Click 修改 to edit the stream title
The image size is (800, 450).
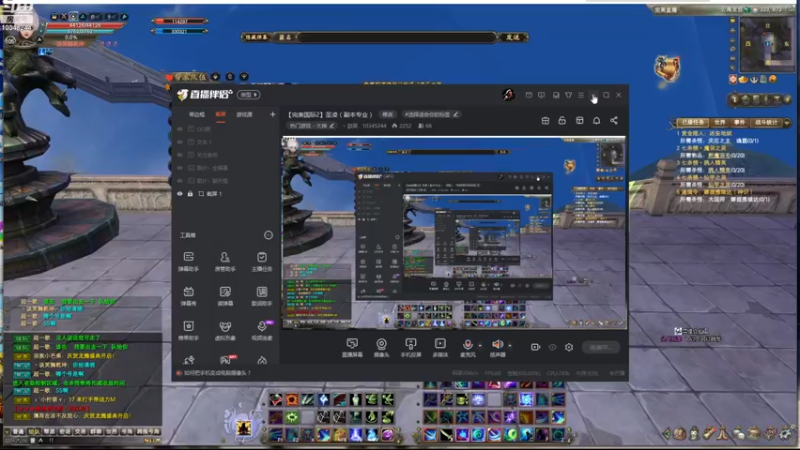[388, 114]
